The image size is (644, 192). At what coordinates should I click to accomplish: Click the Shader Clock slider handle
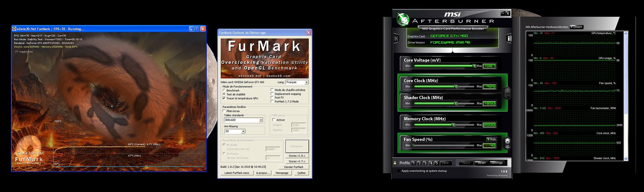[456, 103]
